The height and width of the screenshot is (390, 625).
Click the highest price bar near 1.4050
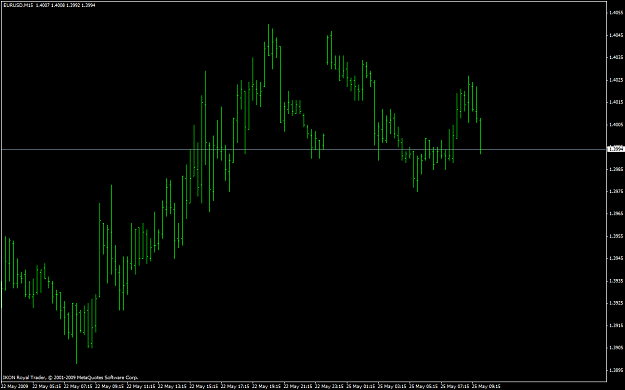click(x=268, y=40)
